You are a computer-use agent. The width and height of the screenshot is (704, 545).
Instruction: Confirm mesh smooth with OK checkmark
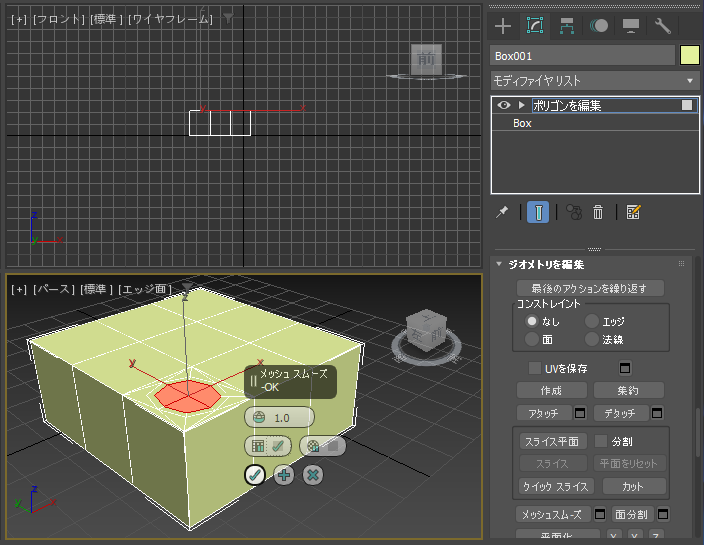tap(255, 475)
